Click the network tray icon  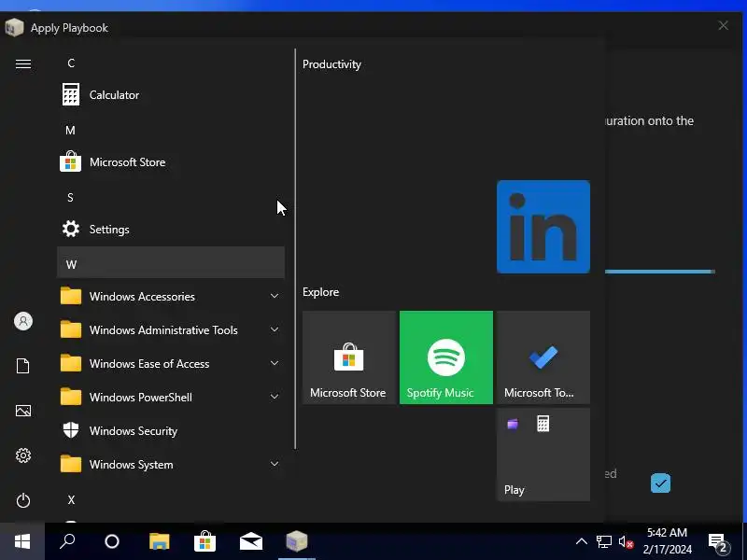603,541
